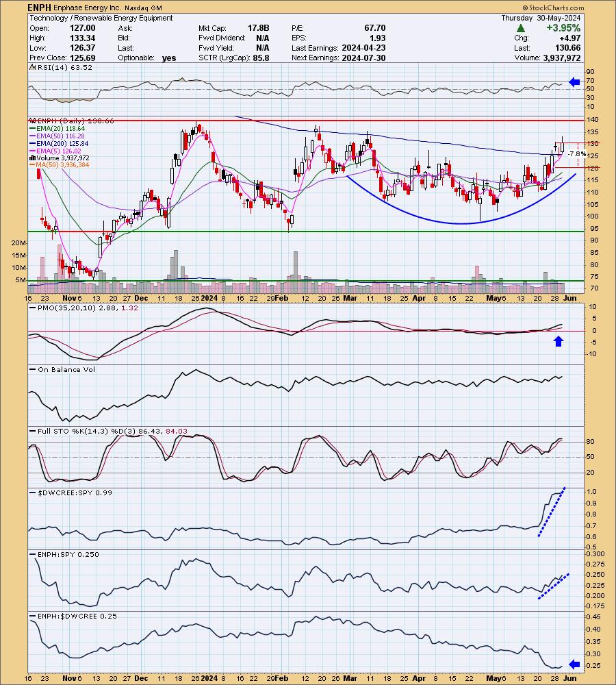Click Technology / Renewable Energy Equipment sector label

click(x=101, y=18)
